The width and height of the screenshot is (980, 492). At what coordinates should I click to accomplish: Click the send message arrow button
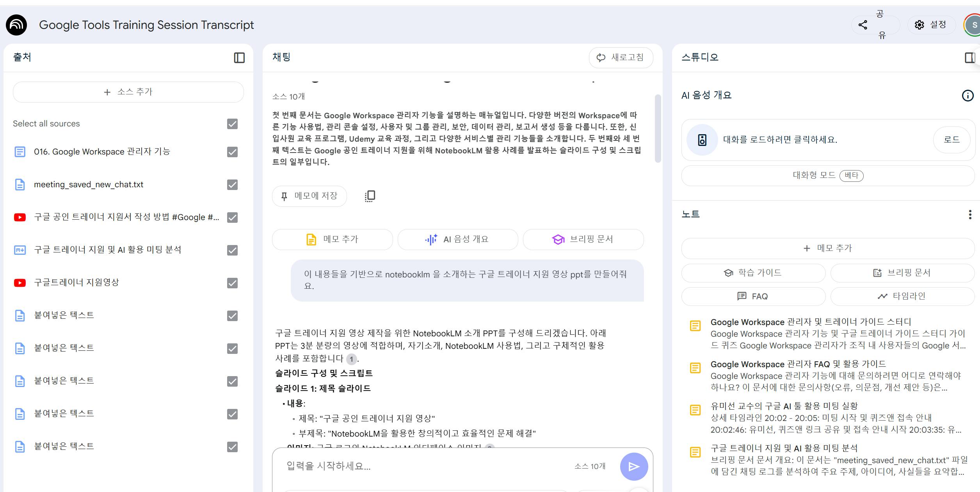(634, 466)
